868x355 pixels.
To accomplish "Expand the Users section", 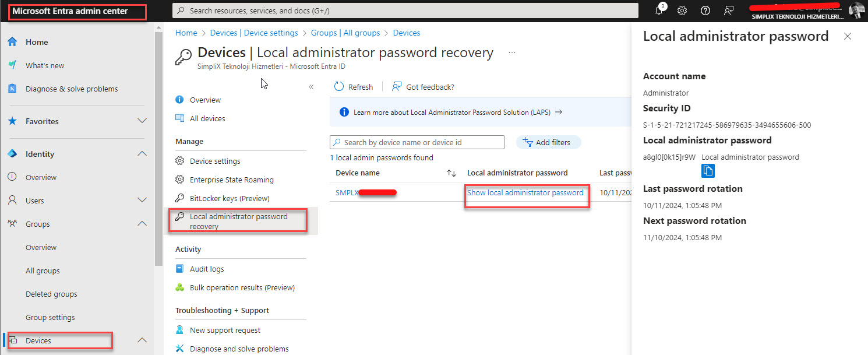I will coord(142,201).
